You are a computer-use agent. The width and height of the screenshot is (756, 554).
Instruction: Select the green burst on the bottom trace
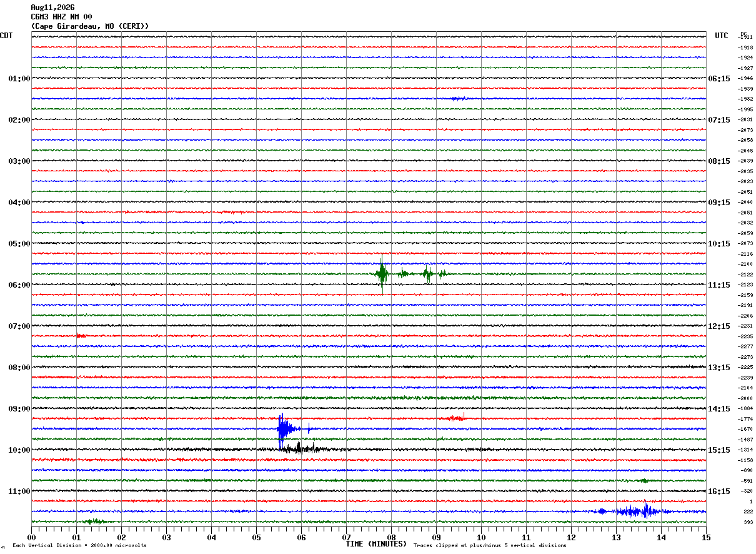click(95, 521)
